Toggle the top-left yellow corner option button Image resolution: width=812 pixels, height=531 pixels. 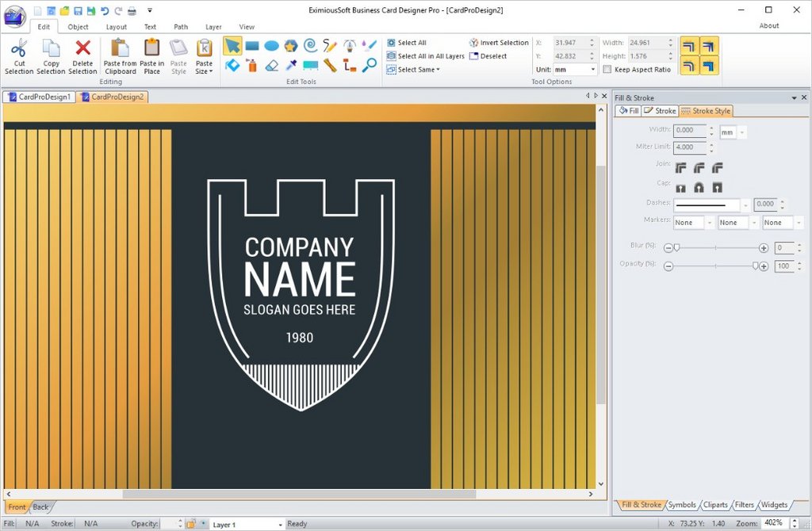coord(690,46)
